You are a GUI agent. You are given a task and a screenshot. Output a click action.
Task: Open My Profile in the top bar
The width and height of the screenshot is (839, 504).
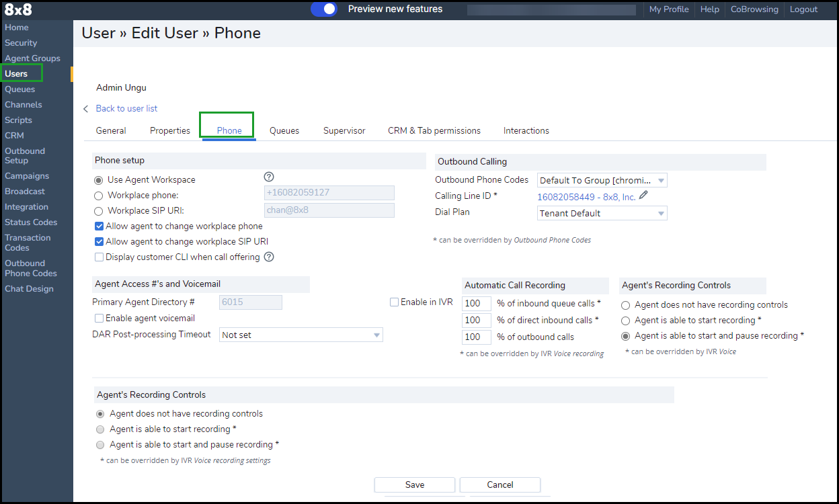669,9
